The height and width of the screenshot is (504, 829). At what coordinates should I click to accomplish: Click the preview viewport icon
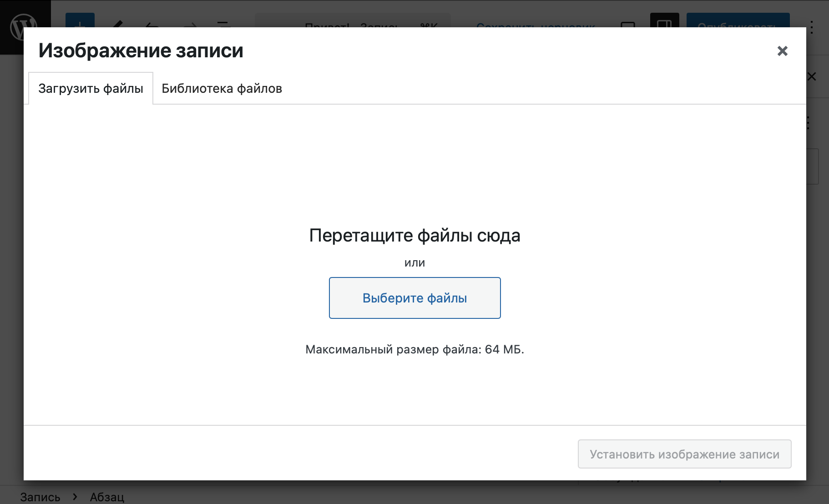[x=628, y=26]
